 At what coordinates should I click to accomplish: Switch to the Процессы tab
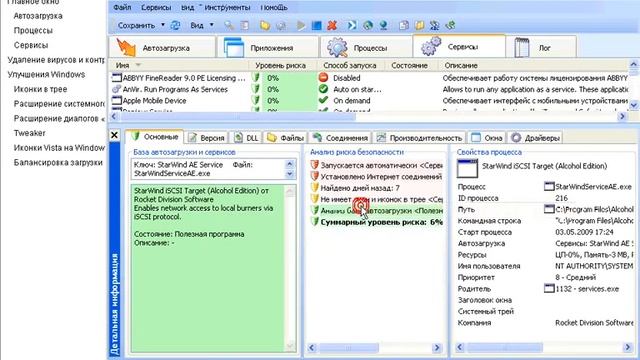pyautogui.click(x=366, y=47)
